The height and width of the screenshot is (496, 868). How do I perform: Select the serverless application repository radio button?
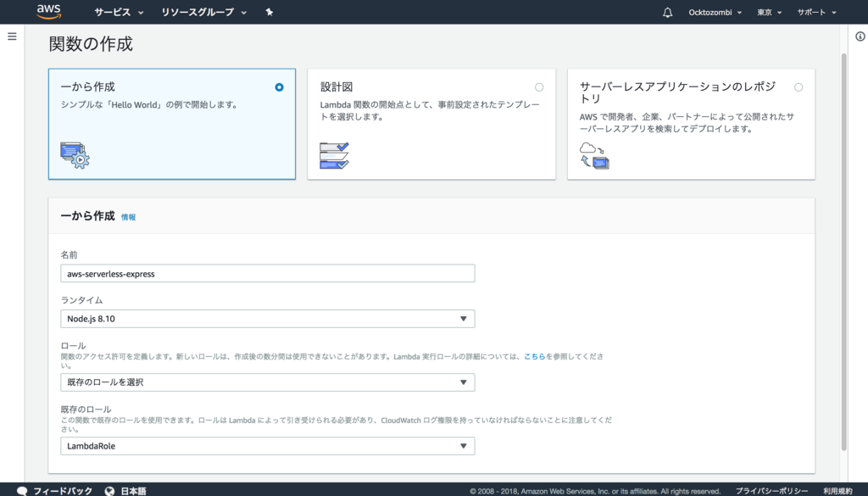pos(798,87)
